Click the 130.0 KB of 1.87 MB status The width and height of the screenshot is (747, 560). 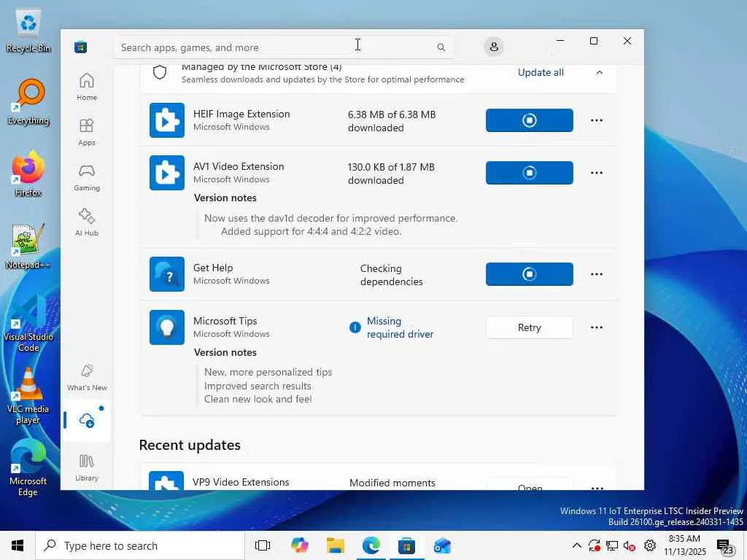391,174
